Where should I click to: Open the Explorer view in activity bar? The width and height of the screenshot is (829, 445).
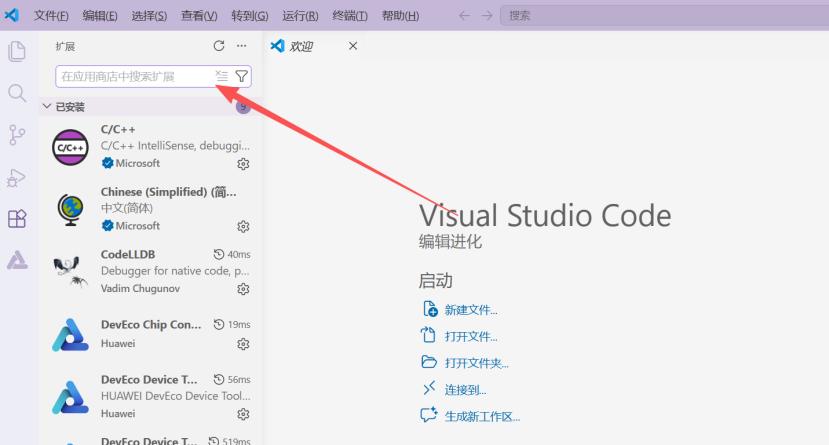[17, 51]
